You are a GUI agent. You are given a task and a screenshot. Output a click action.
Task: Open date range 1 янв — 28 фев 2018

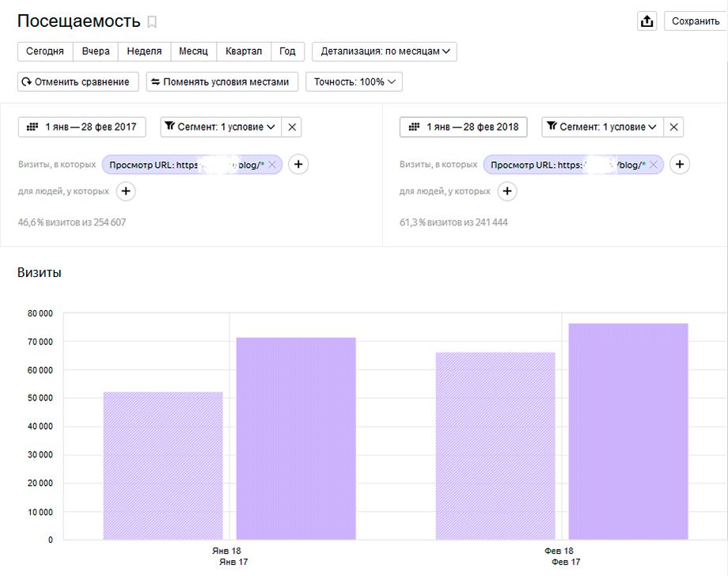pyautogui.click(x=464, y=127)
